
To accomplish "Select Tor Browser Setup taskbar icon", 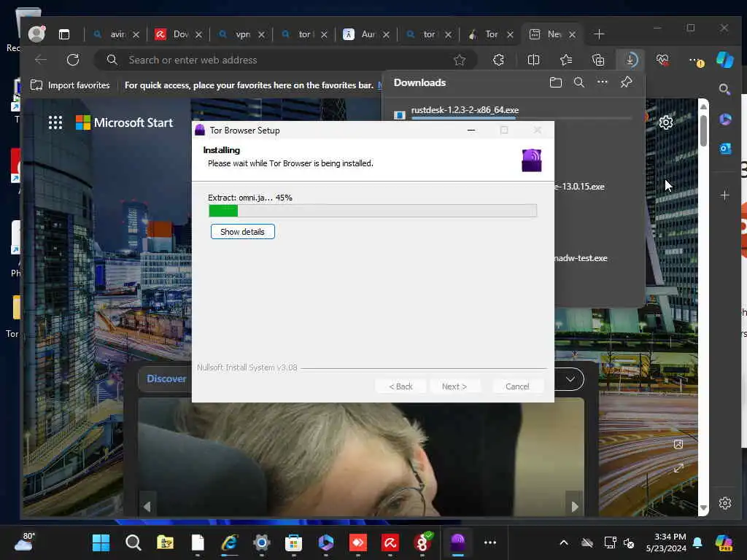I will pyautogui.click(x=458, y=542).
